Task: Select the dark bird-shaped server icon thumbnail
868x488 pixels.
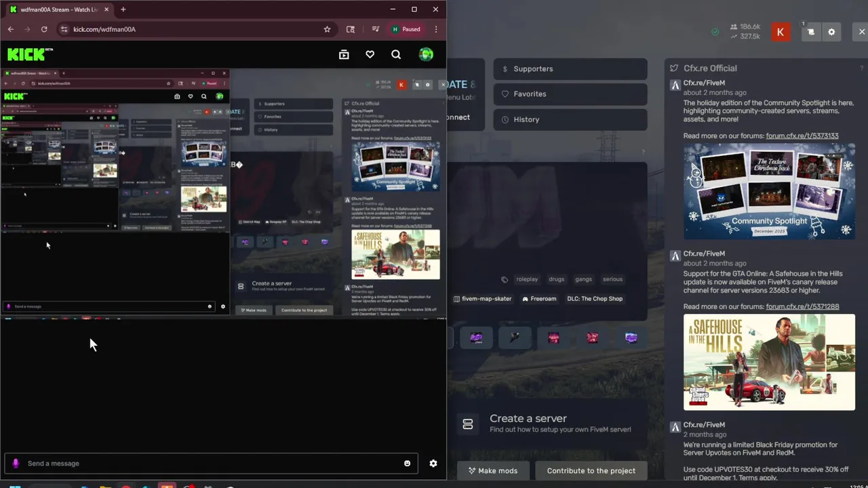Action: (x=515, y=338)
